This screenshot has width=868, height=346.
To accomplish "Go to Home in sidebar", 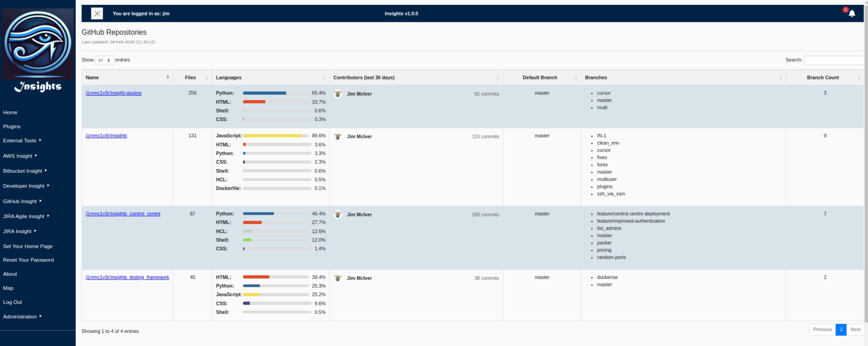I will pyautogui.click(x=10, y=113).
